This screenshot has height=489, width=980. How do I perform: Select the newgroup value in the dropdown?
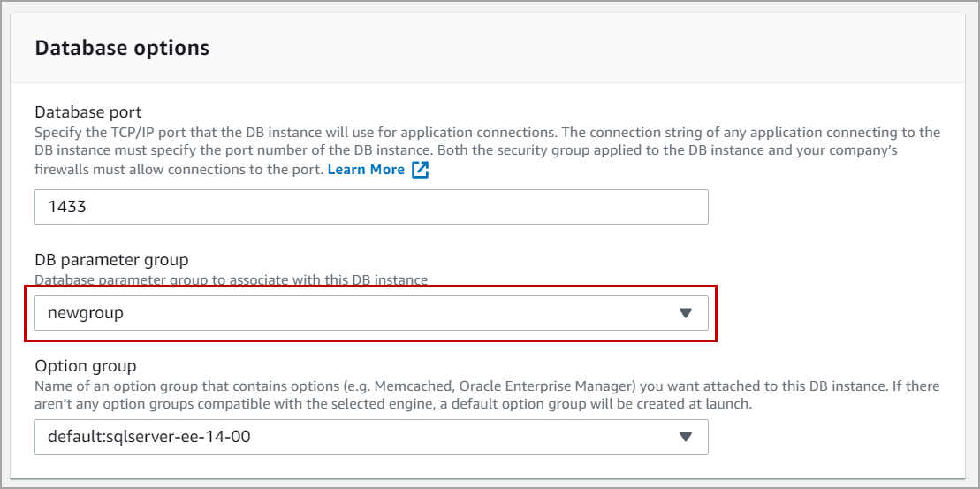click(86, 313)
